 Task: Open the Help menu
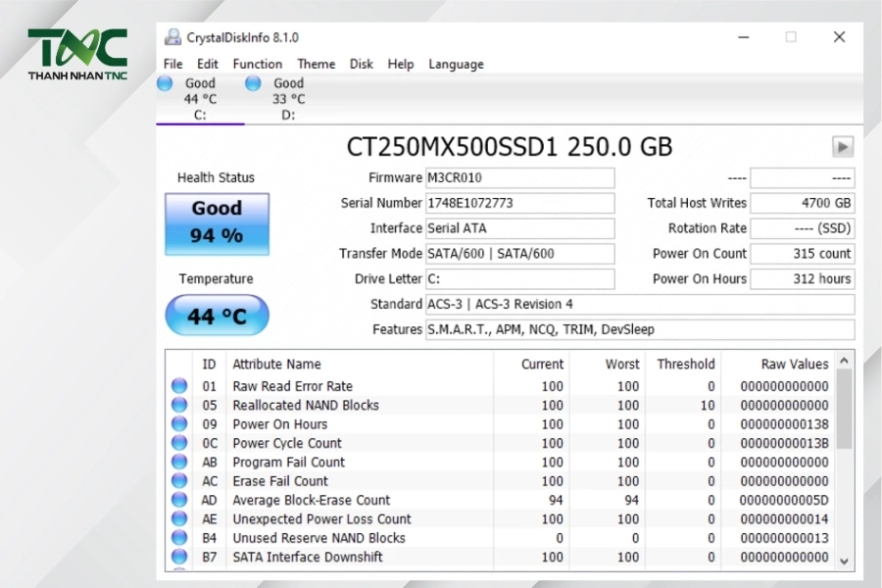coord(401,64)
